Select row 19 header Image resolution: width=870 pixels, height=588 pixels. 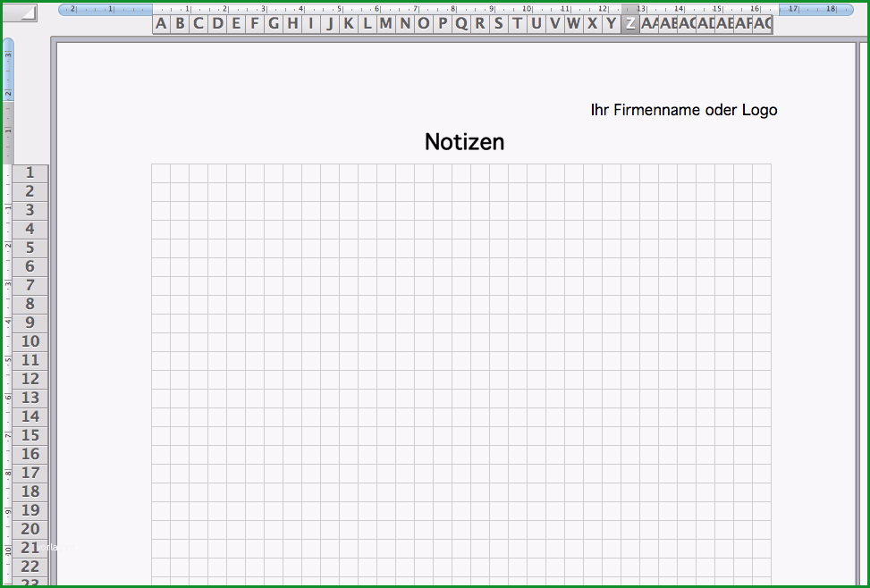pyautogui.click(x=30, y=511)
